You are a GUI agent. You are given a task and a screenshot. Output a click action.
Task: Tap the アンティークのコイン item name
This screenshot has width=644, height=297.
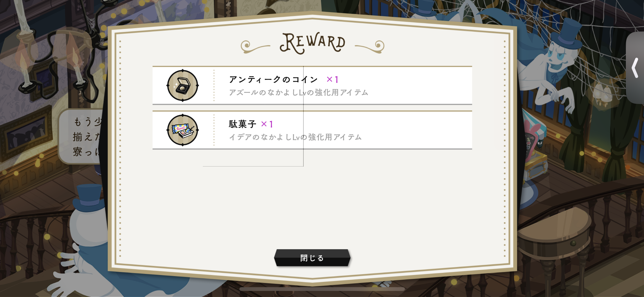click(273, 80)
